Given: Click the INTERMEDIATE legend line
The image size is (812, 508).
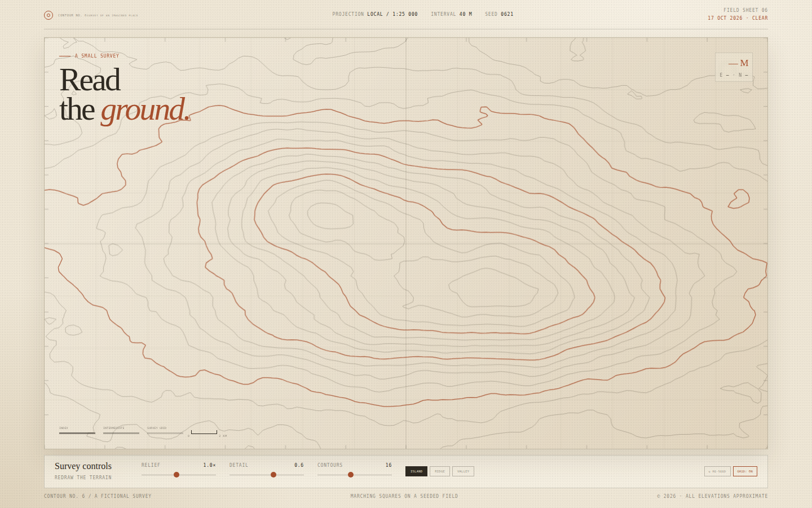Looking at the screenshot, I should tap(121, 433).
